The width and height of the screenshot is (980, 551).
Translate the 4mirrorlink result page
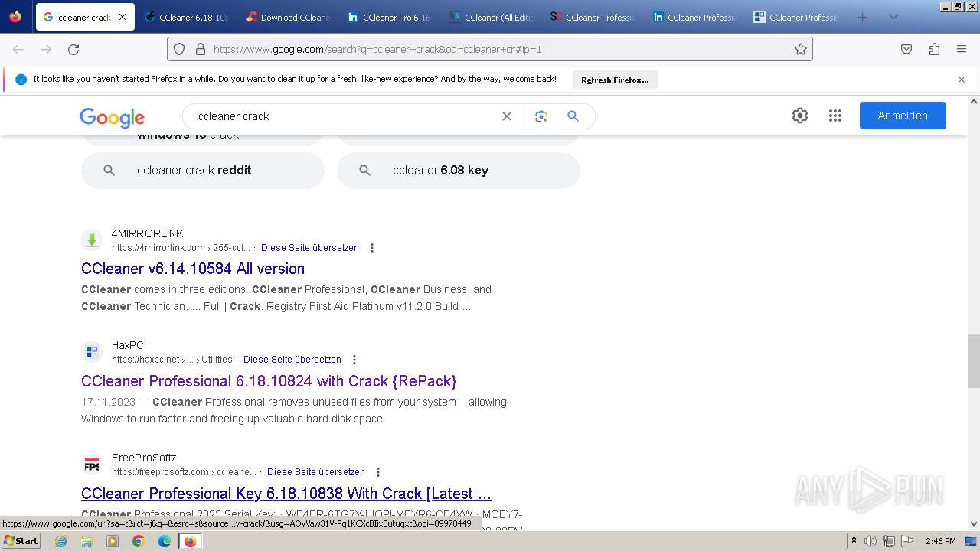point(310,248)
